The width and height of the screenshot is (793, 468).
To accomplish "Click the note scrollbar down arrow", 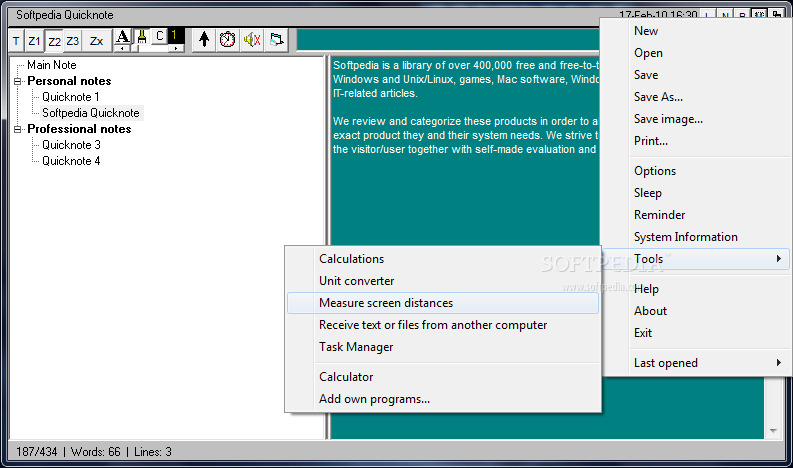I will point(773,431).
